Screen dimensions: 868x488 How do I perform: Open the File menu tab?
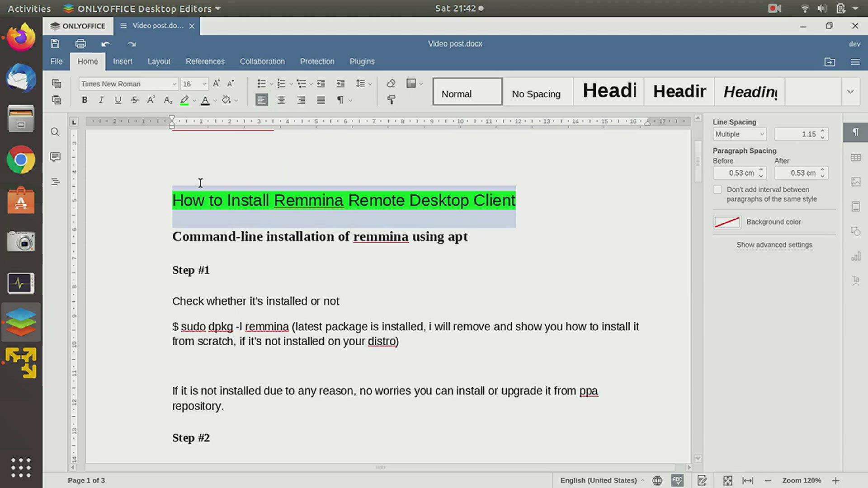56,61
